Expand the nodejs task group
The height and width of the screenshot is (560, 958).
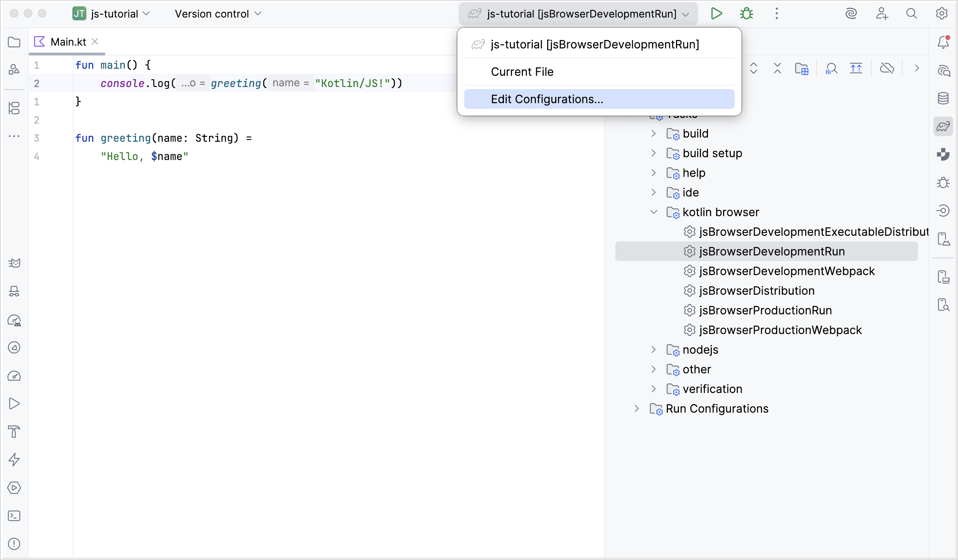654,349
